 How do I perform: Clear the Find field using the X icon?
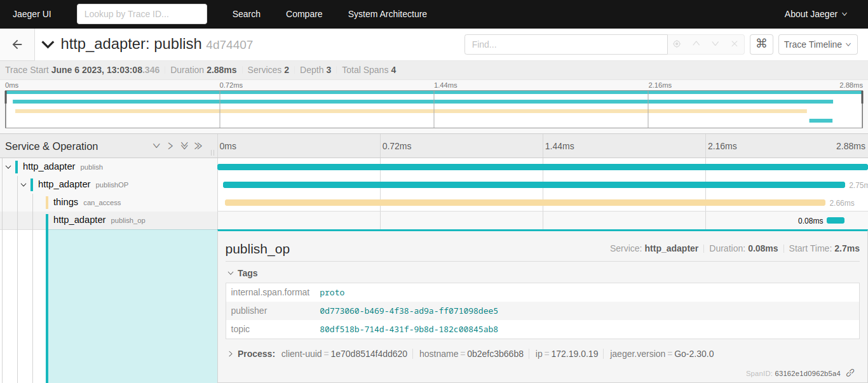[734, 44]
